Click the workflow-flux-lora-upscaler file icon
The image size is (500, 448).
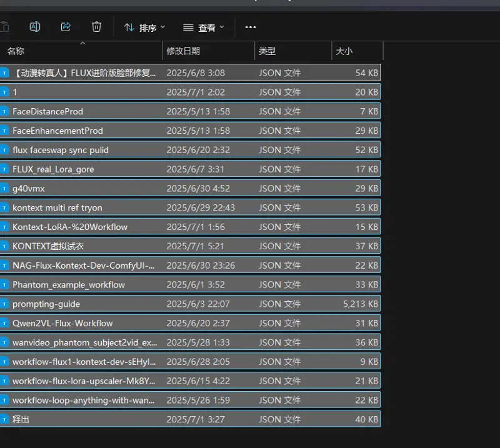[4, 381]
